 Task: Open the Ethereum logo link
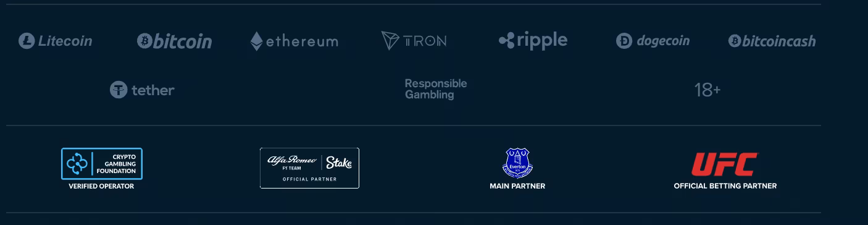294,41
